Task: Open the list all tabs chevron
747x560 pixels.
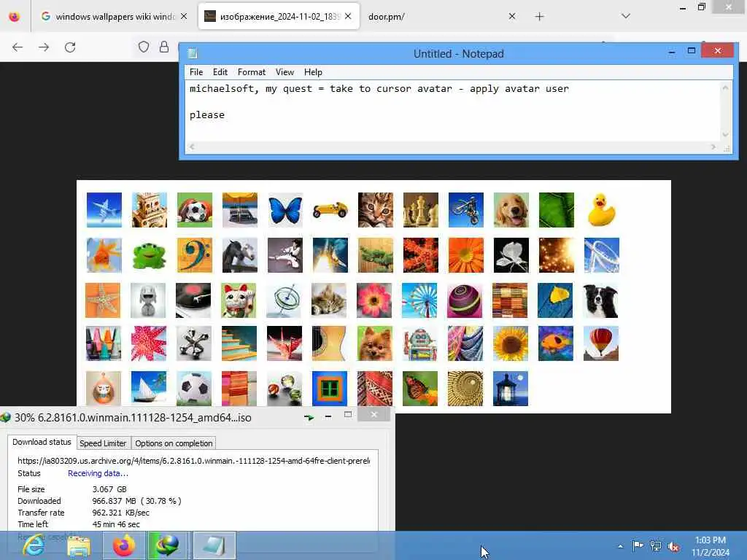Action: click(x=626, y=16)
